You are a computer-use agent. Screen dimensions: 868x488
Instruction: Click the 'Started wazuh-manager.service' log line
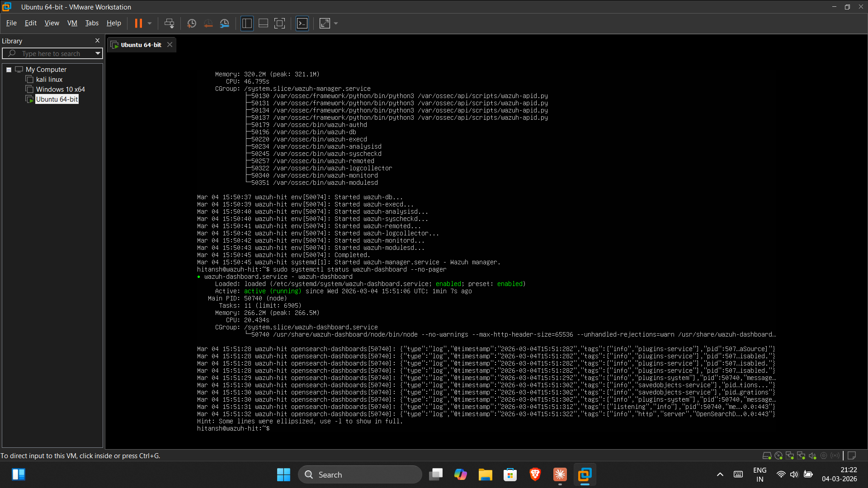349,263
